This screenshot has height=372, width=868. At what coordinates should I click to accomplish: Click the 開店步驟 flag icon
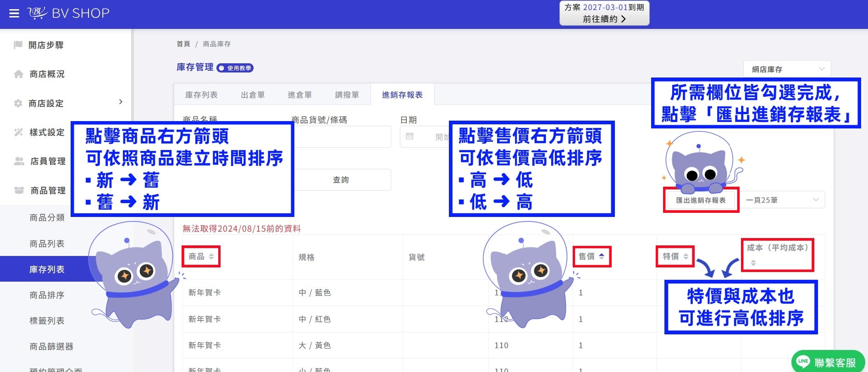(18, 45)
